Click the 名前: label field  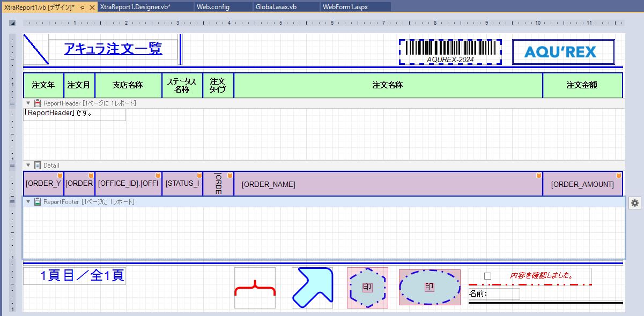[494, 294]
